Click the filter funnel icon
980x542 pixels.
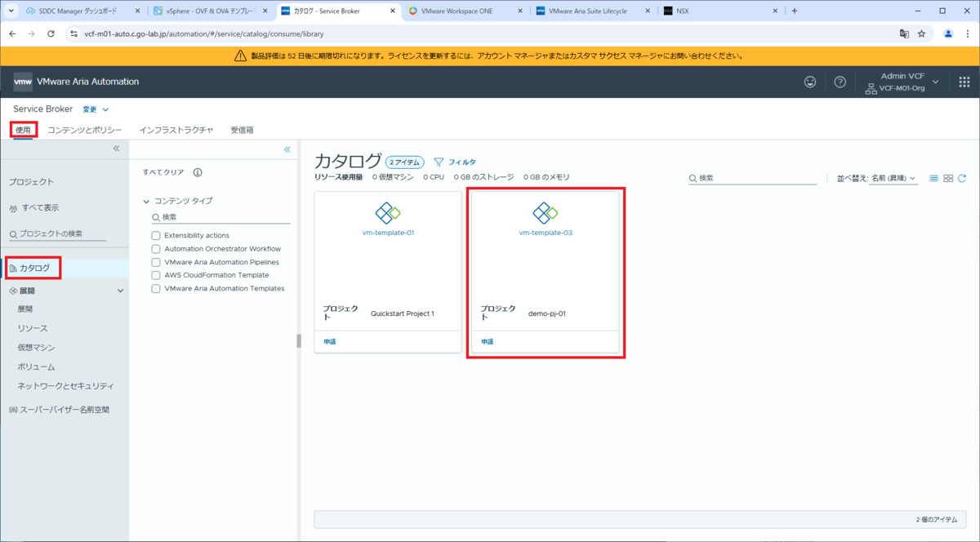(439, 162)
